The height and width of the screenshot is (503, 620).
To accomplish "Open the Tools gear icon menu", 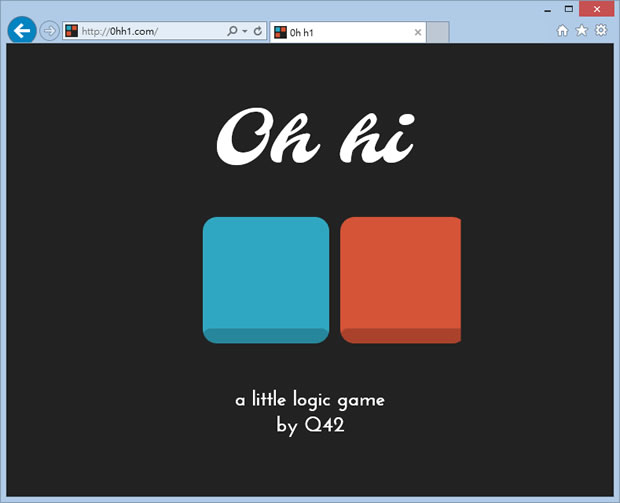I will 601,30.
